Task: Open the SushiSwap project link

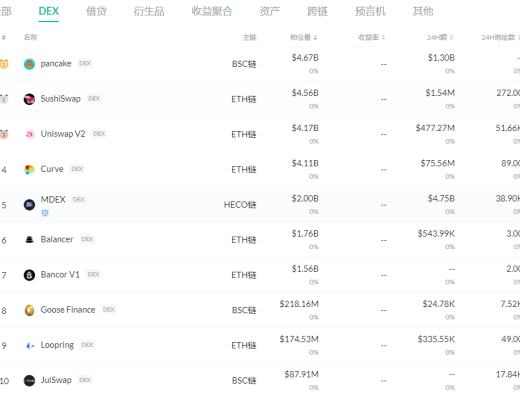Action: click(60, 99)
